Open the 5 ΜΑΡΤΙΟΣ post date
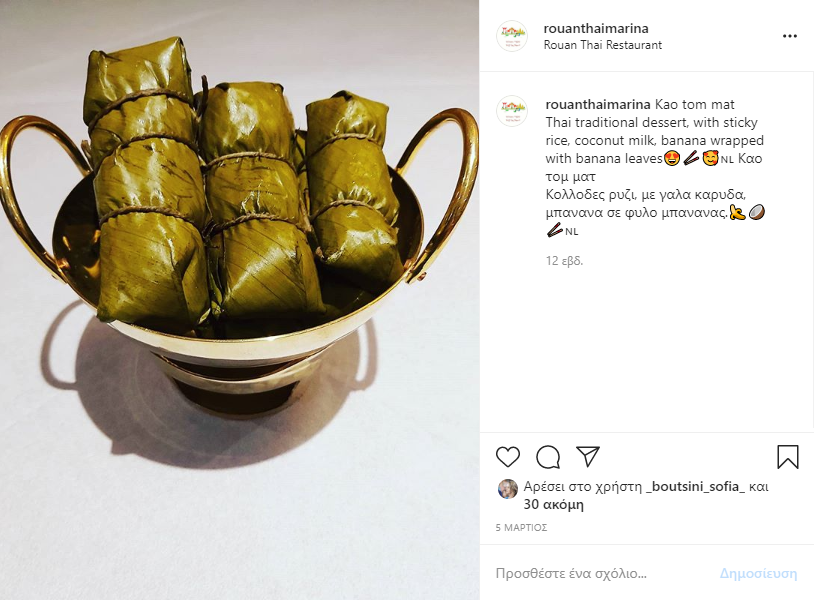This screenshot has width=814, height=600. [521, 527]
